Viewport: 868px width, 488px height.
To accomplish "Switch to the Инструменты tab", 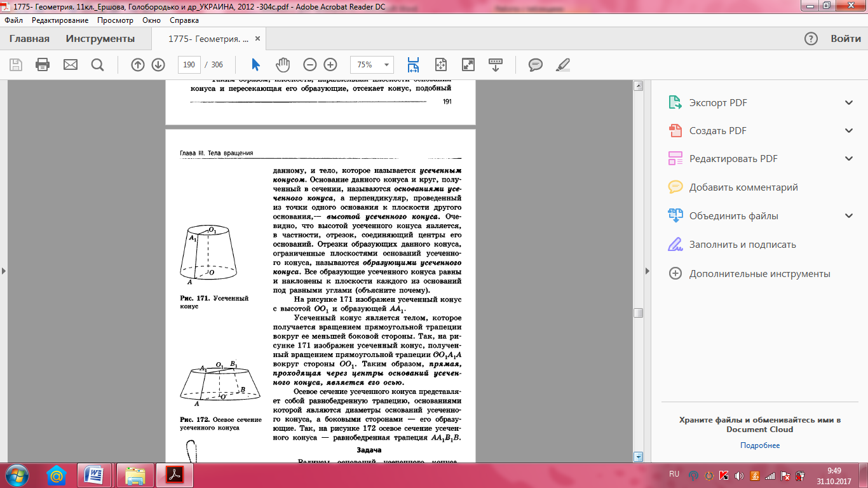I will coord(100,39).
